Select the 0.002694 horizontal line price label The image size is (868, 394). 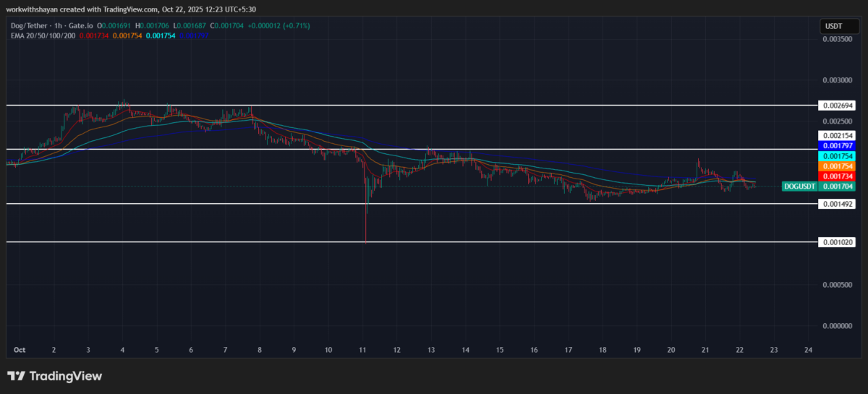click(838, 105)
